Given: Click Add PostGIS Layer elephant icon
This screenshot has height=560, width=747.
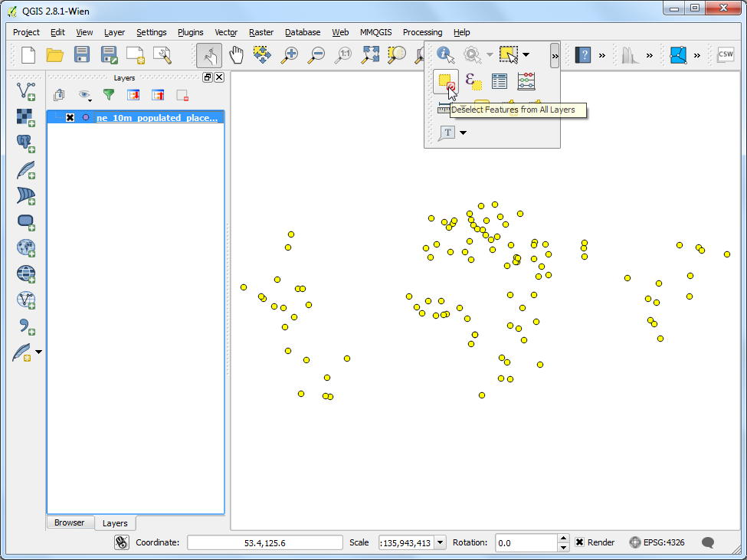Looking at the screenshot, I should [26, 143].
